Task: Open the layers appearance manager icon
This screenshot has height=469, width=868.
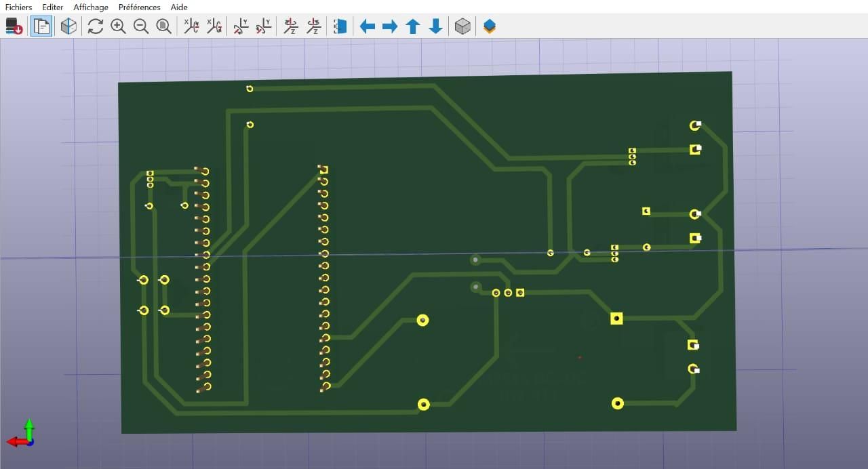Action: [x=490, y=26]
